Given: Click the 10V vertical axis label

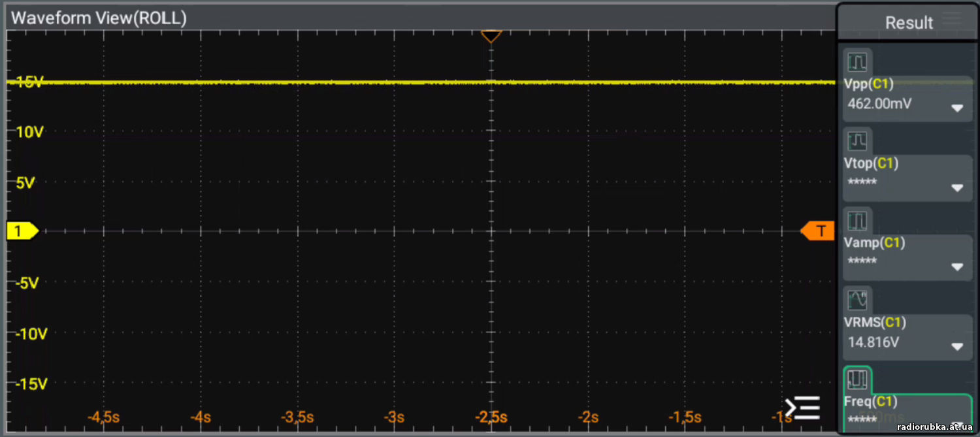Looking at the screenshot, I should pyautogui.click(x=29, y=133).
